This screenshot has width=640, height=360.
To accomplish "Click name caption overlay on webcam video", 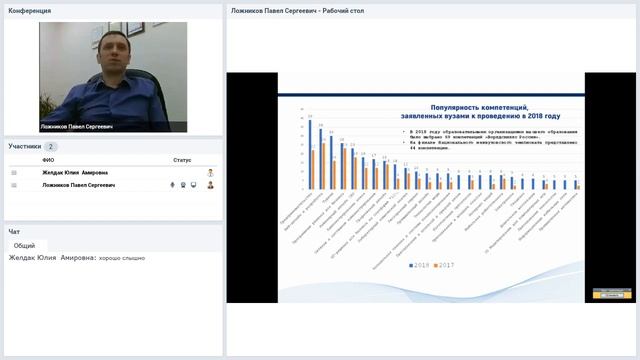I will coord(77,127).
